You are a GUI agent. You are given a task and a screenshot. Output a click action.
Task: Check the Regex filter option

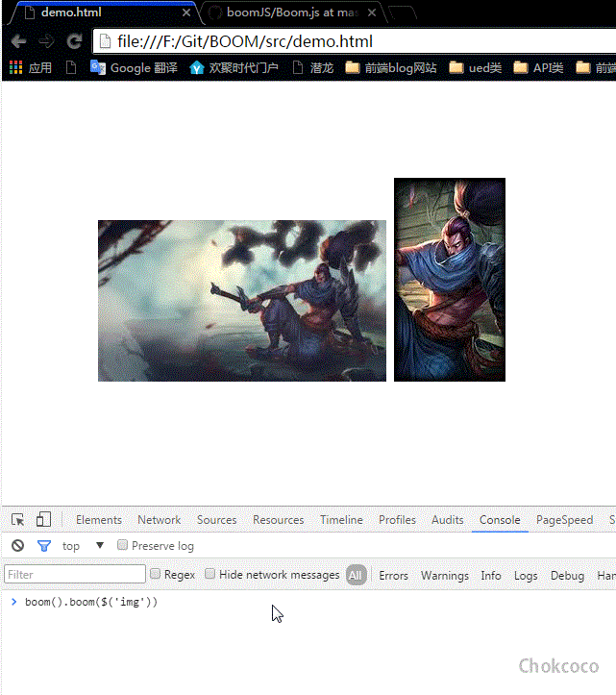point(155,575)
